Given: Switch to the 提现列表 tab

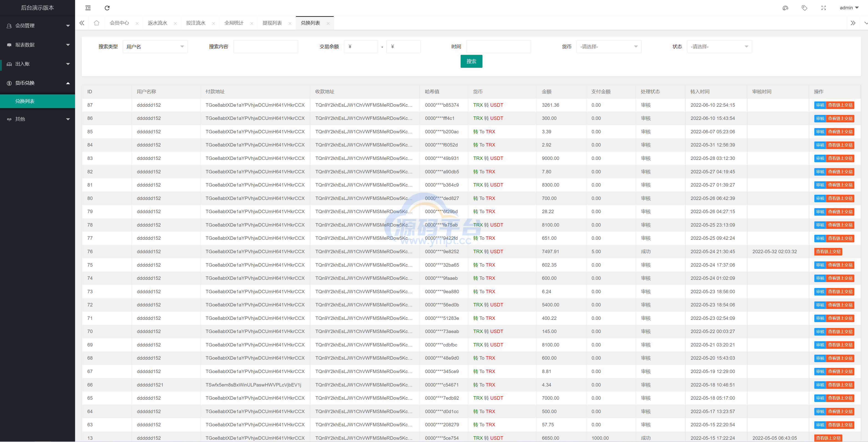Looking at the screenshot, I should pos(272,23).
